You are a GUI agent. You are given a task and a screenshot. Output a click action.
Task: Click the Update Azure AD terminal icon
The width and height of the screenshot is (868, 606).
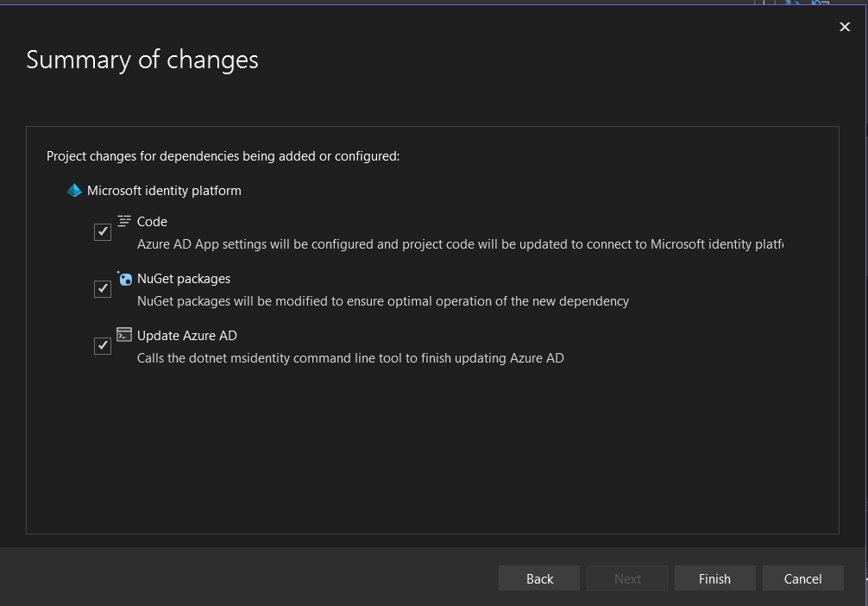coord(124,335)
